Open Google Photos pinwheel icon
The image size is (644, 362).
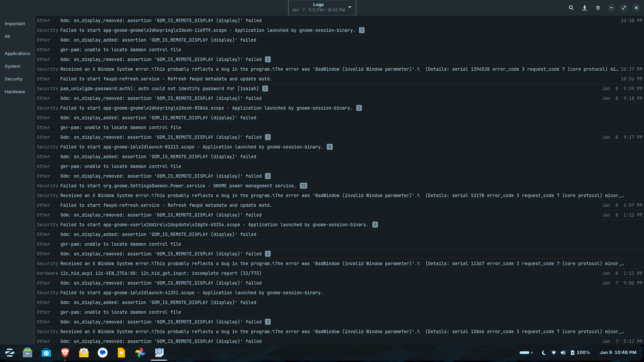(x=140, y=352)
